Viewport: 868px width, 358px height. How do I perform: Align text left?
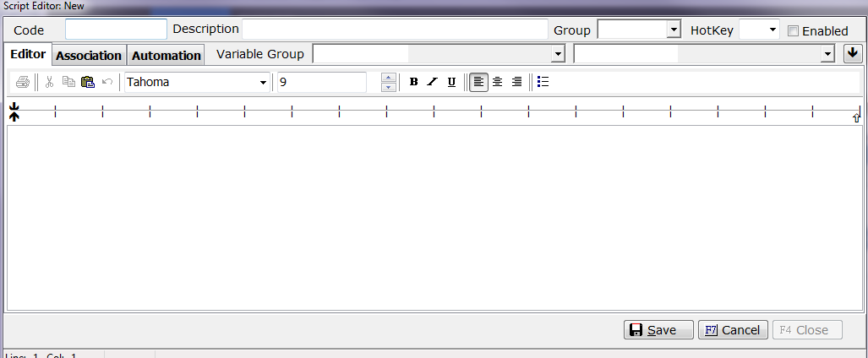(479, 82)
